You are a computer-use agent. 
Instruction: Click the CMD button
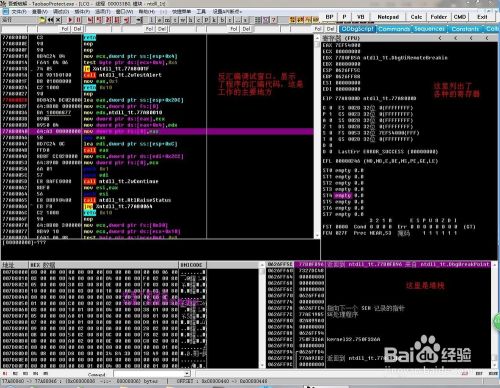click(460, 17)
